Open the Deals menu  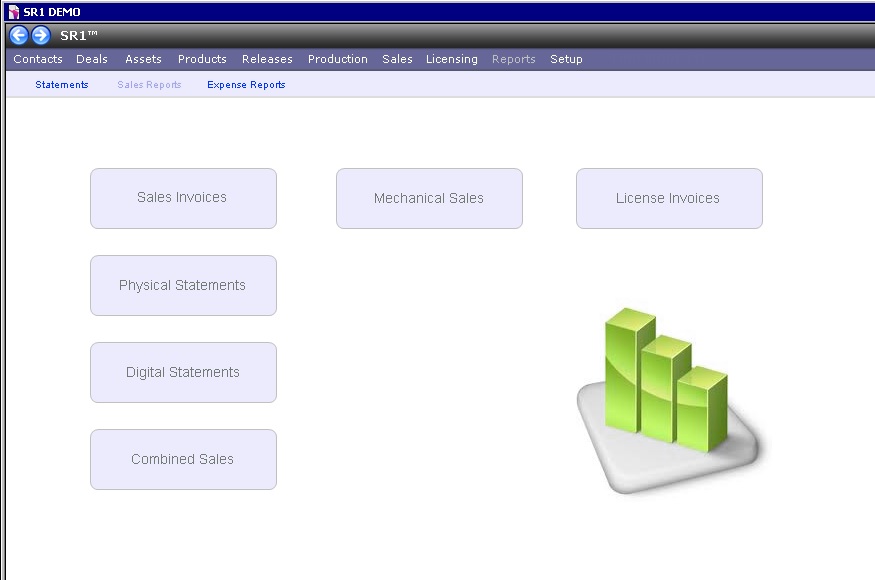coord(92,59)
